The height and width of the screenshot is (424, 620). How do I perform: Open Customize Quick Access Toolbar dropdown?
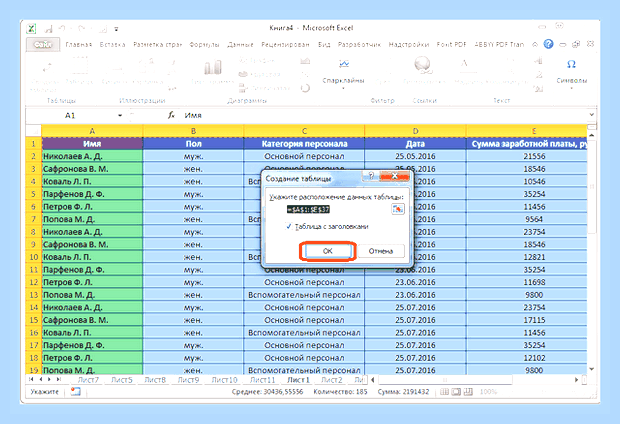pos(116,29)
